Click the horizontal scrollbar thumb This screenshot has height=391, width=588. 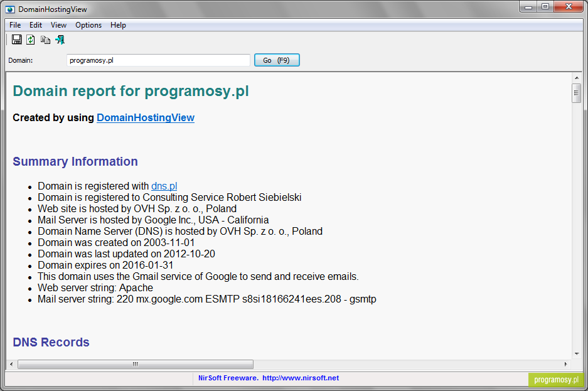(x=136, y=364)
